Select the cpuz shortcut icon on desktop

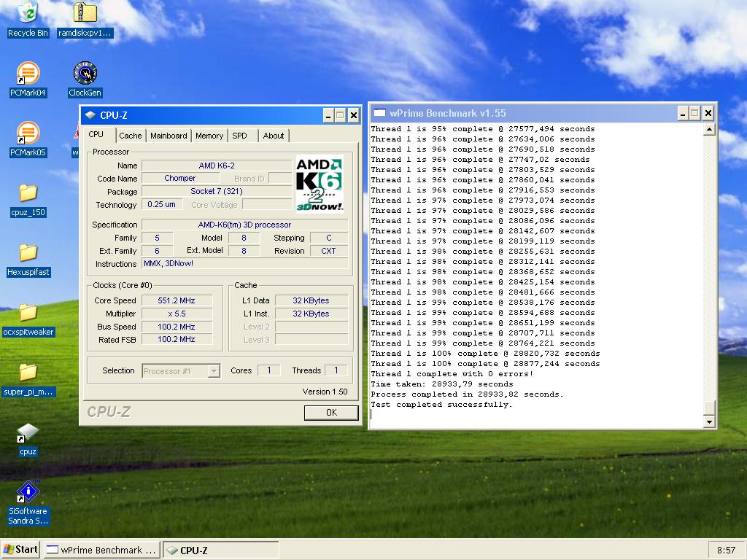(x=28, y=439)
